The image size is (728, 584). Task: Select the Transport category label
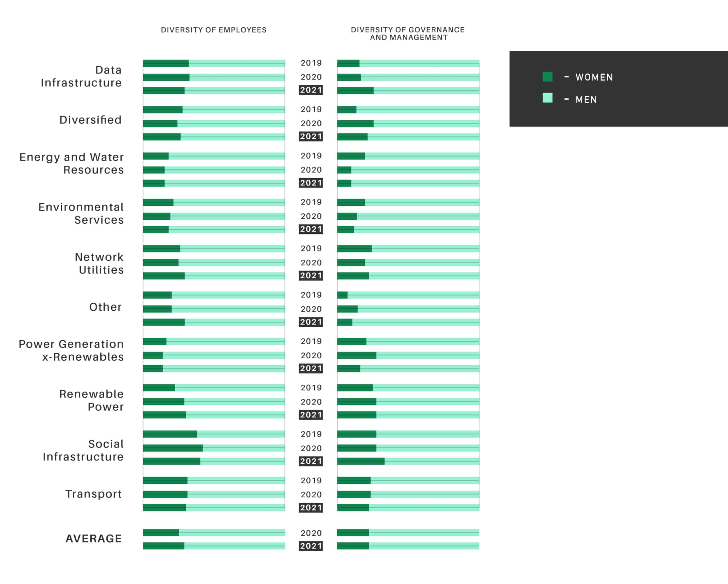click(x=93, y=494)
